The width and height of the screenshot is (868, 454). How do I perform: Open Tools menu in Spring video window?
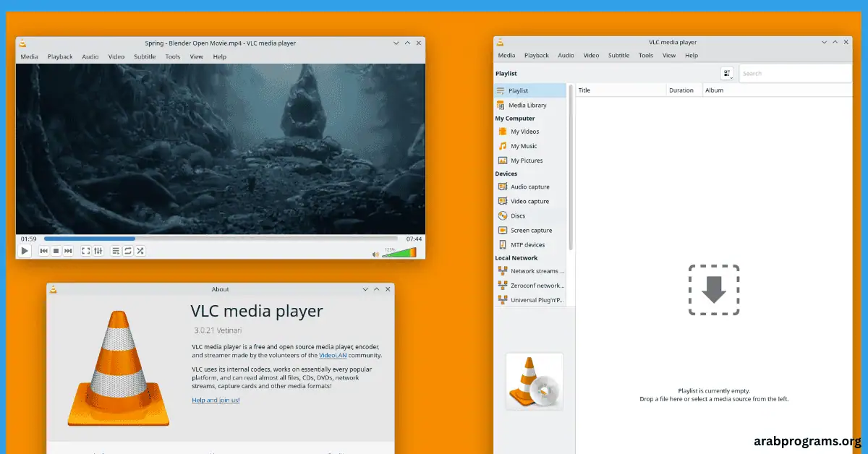point(173,56)
